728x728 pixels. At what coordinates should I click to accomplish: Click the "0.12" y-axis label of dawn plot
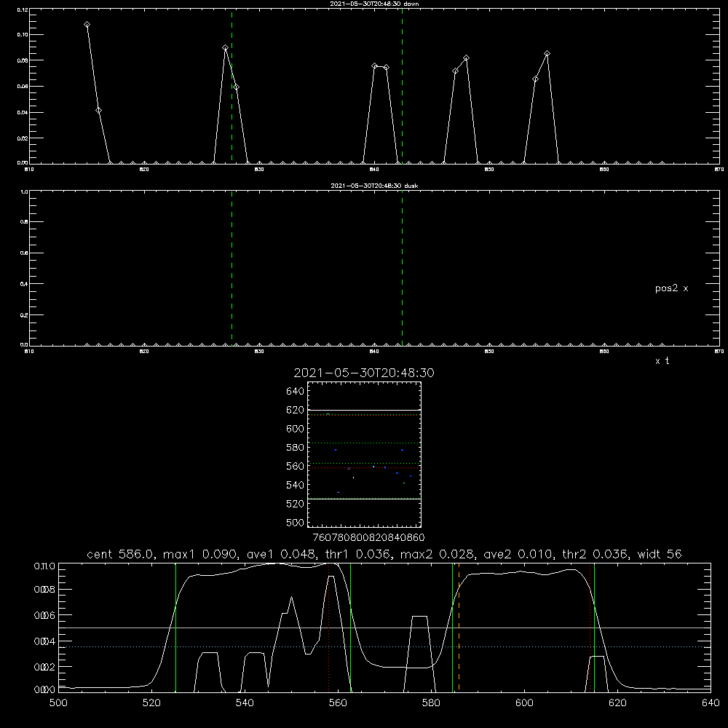[x=23, y=9]
